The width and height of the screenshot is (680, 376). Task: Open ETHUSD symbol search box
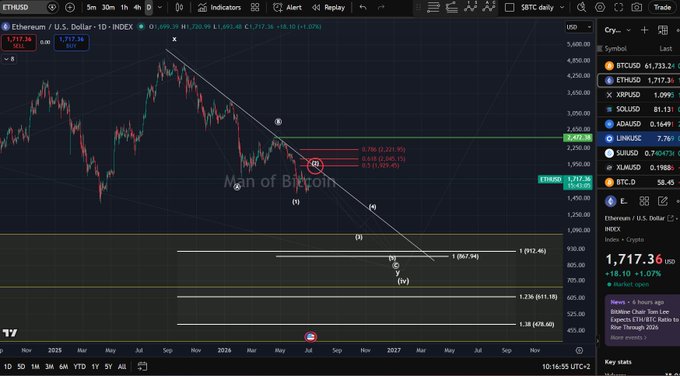29,7
